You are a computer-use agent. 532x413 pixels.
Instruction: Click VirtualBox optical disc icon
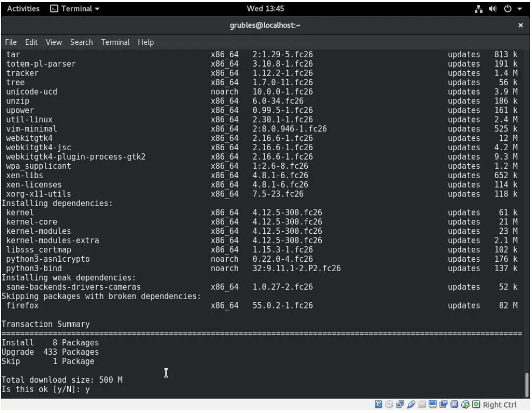tap(389, 405)
